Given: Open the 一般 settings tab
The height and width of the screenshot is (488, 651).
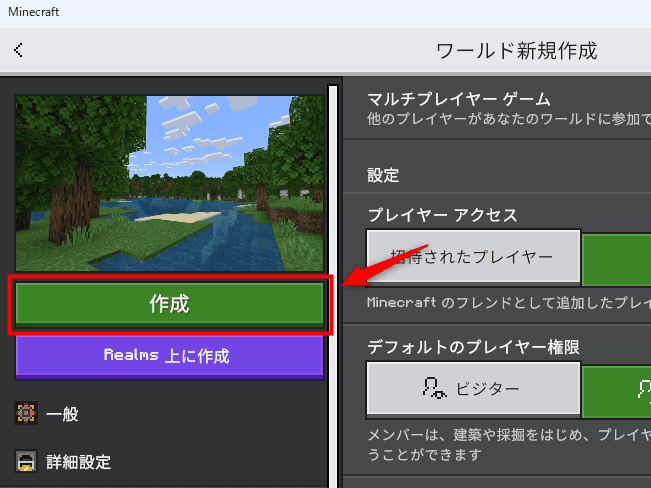Looking at the screenshot, I should click(62, 413).
